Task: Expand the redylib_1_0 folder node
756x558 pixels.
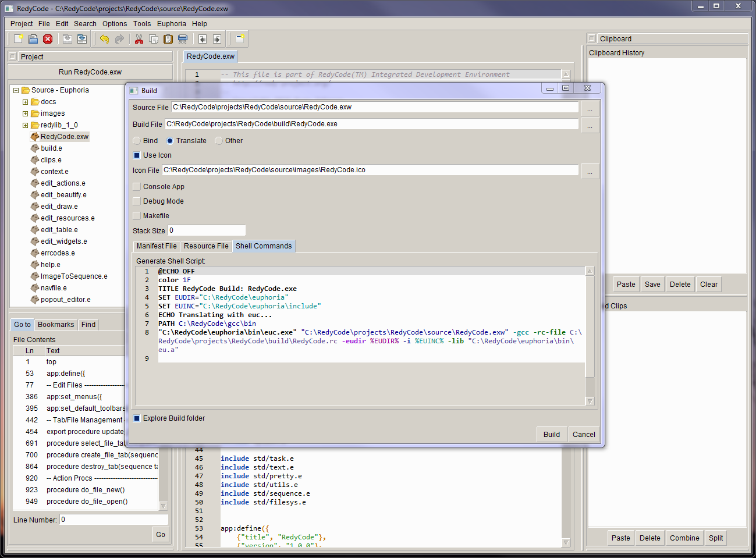Action: (x=25, y=125)
